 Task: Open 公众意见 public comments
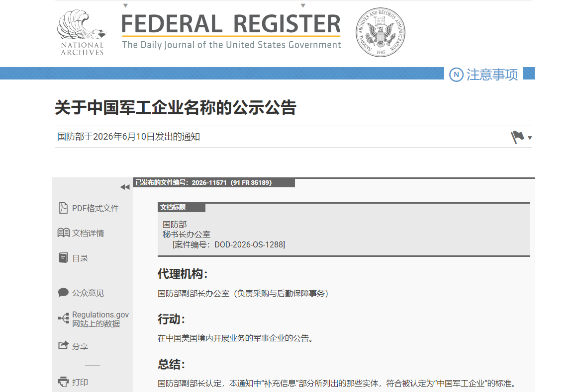[x=88, y=293]
